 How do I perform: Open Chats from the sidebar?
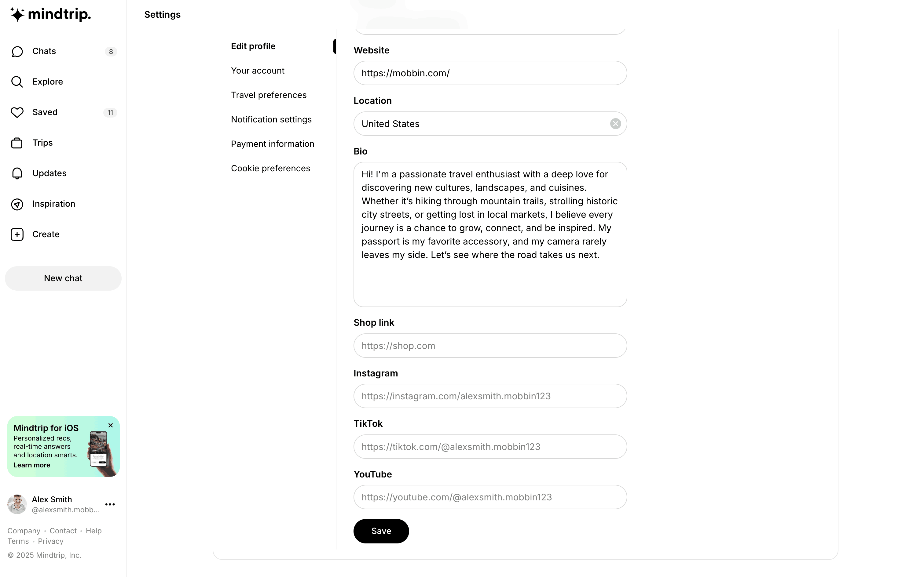[x=44, y=51]
